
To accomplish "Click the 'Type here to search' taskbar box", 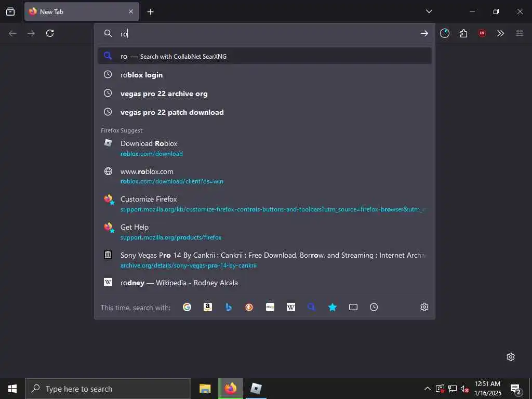I will pos(108,389).
